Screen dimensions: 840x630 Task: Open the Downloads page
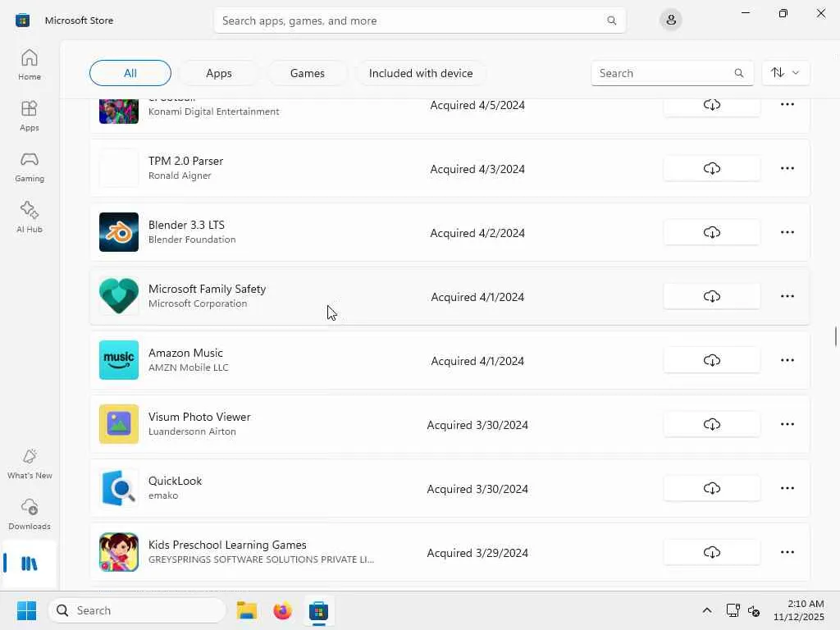coord(30,515)
